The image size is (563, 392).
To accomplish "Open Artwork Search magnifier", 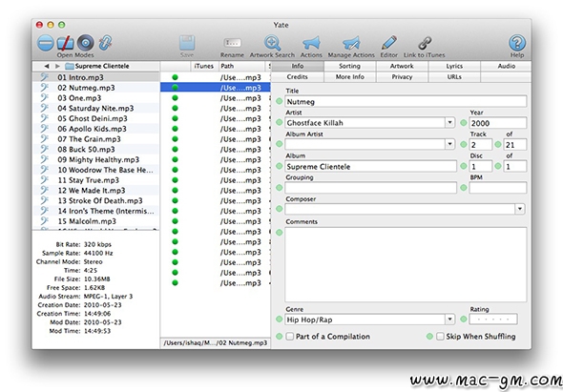I will [272, 43].
